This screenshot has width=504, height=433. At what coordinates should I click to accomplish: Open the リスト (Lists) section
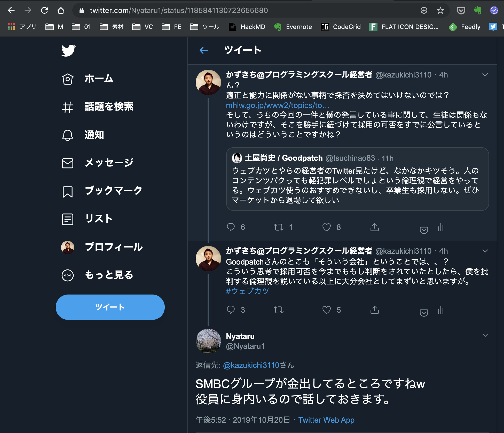click(x=99, y=218)
